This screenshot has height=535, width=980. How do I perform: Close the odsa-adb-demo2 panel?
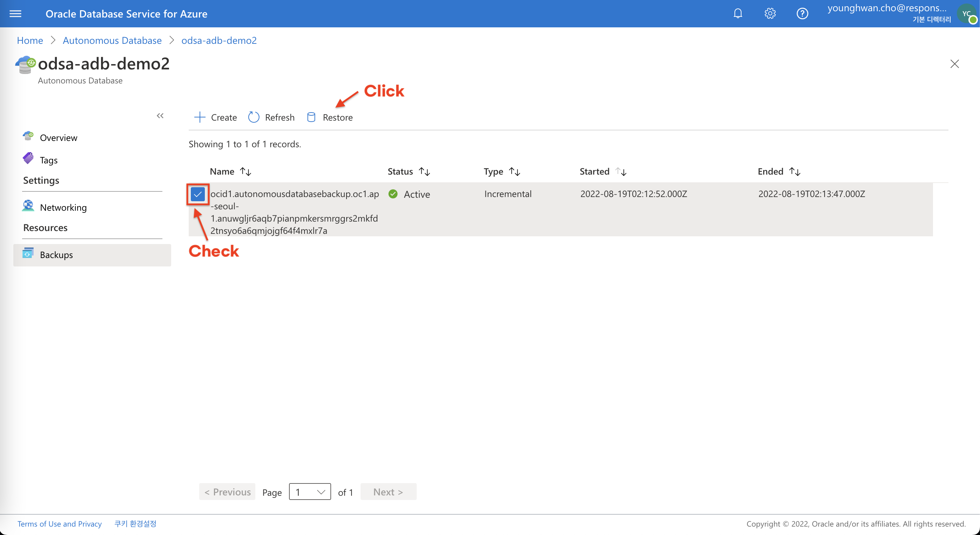954,63
